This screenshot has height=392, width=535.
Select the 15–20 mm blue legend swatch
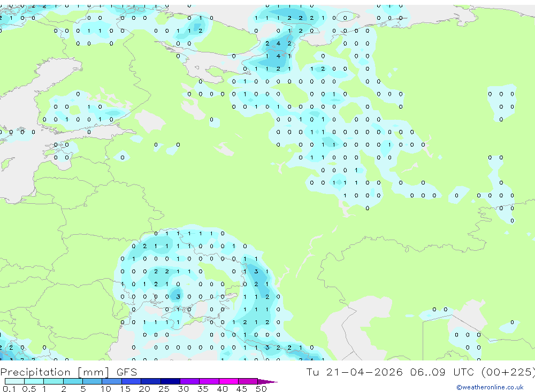[x=132, y=381]
